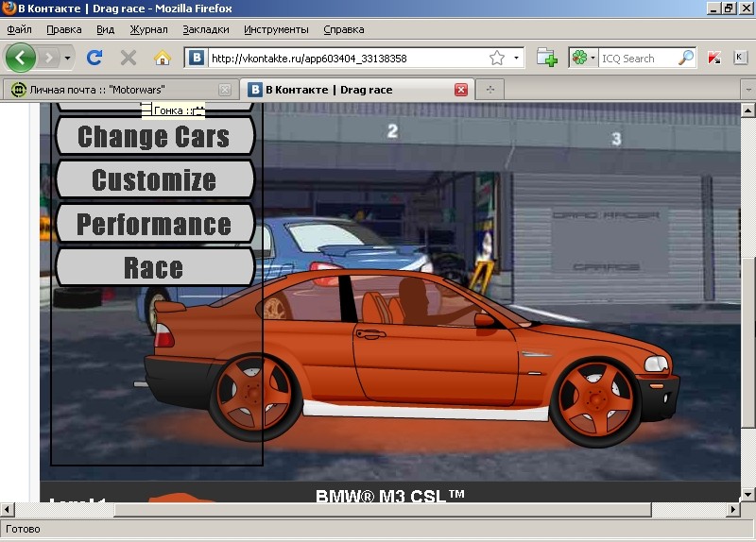Bookmark this page with the star icon
Screen dimensions: 756x542
coord(497,59)
